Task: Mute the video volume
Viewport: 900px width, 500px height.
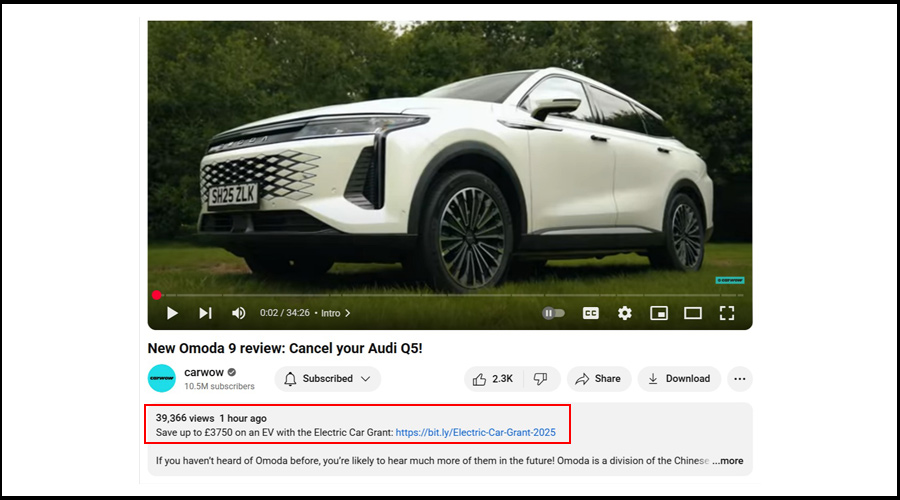Action: click(x=238, y=313)
